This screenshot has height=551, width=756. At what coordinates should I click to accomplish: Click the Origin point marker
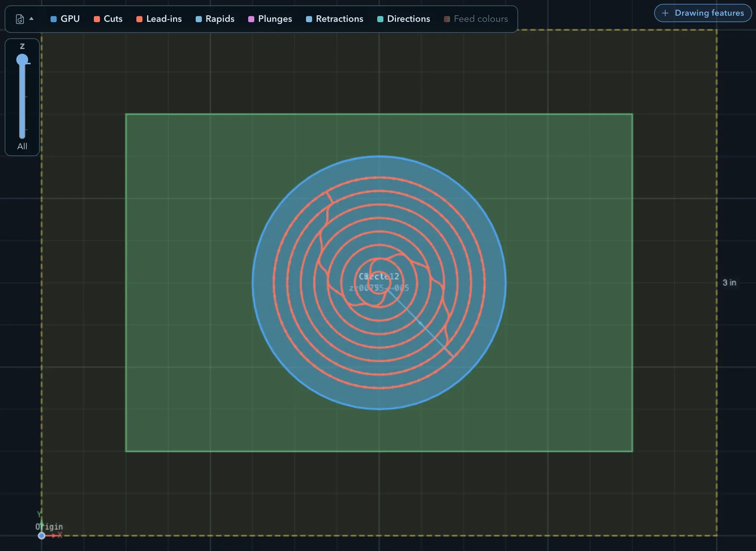42,536
